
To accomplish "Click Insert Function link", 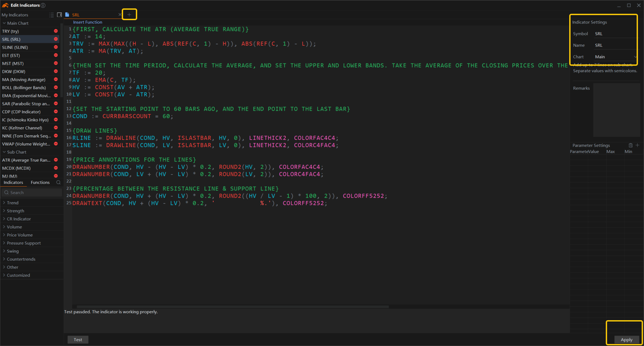I will coord(88,22).
